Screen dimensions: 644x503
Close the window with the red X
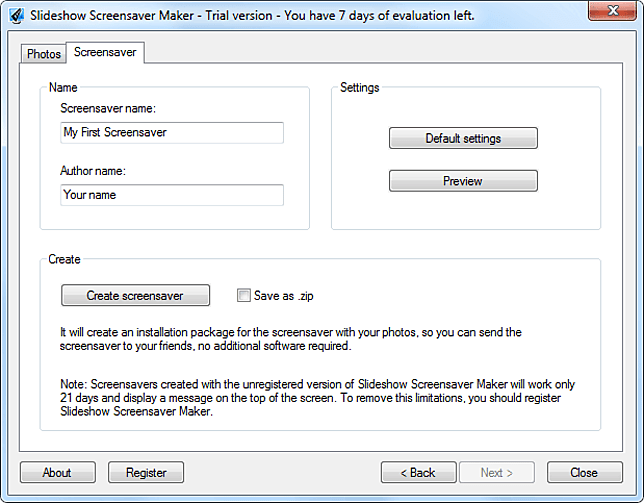click(x=612, y=11)
